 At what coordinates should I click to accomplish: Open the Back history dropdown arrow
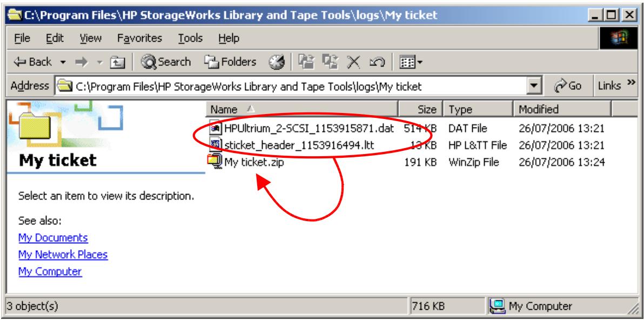63,63
